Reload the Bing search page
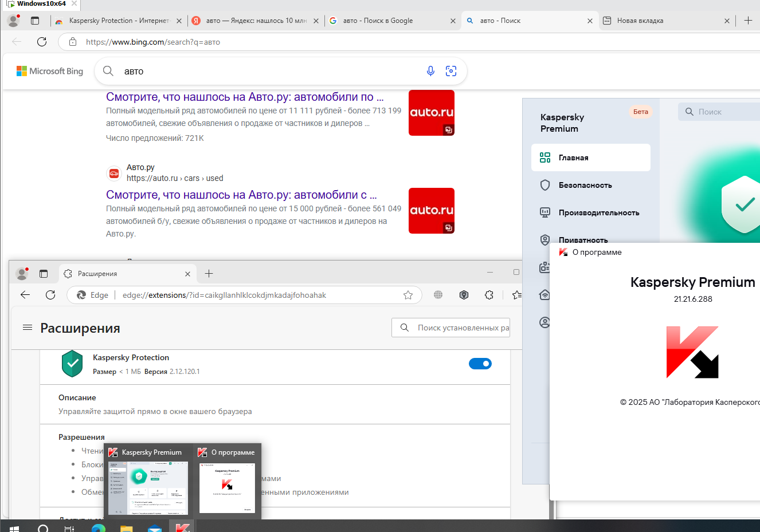 tap(42, 42)
